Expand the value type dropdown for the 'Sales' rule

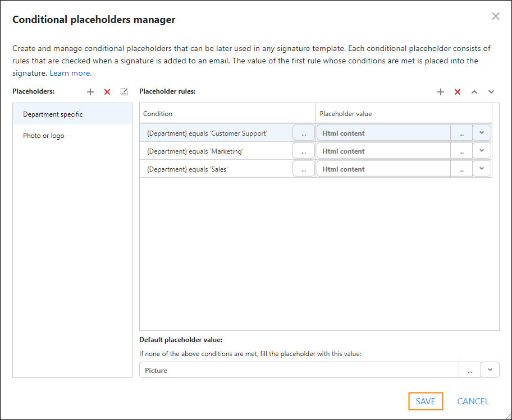click(482, 168)
